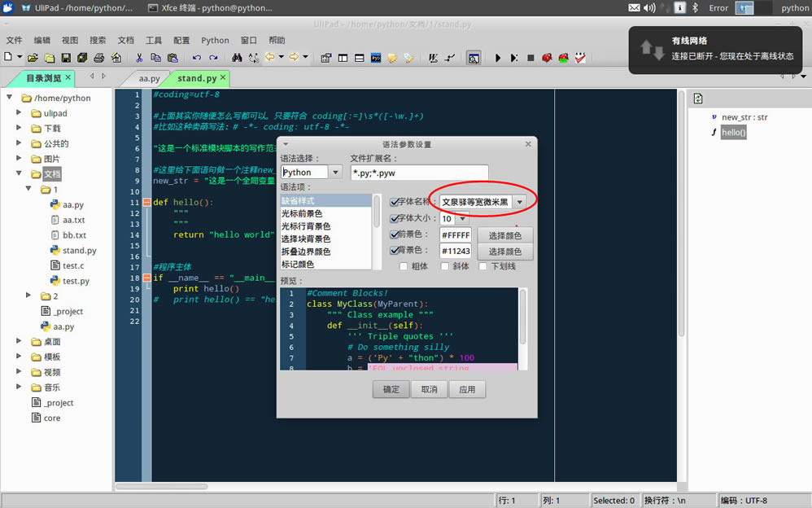The height and width of the screenshot is (508, 812).
Task: Switch to the aa.py editor tab
Action: [149, 78]
